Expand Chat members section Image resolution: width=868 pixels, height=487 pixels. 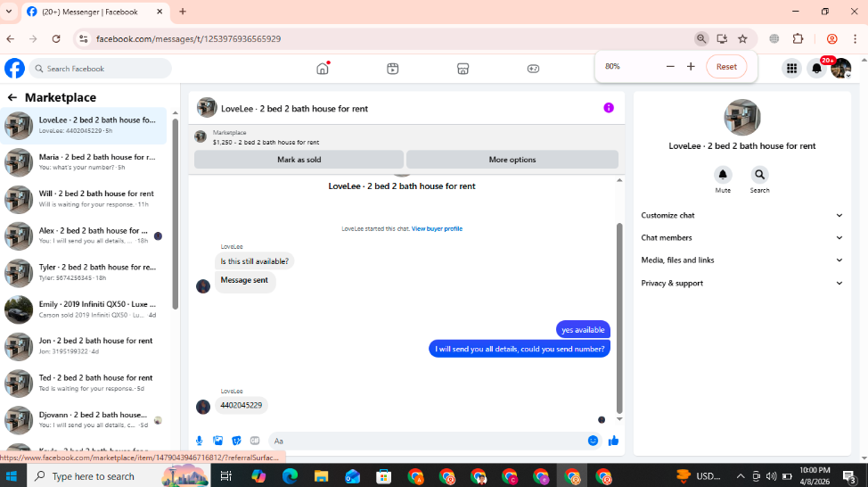click(x=741, y=237)
